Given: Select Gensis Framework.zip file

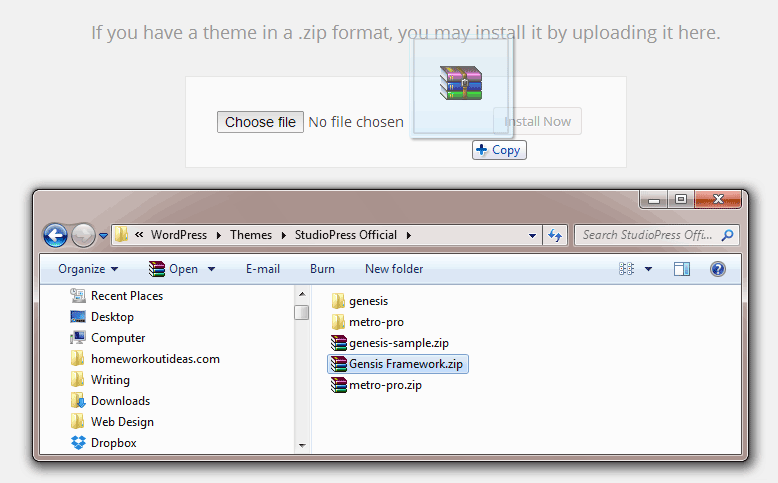Looking at the screenshot, I should tap(398, 364).
